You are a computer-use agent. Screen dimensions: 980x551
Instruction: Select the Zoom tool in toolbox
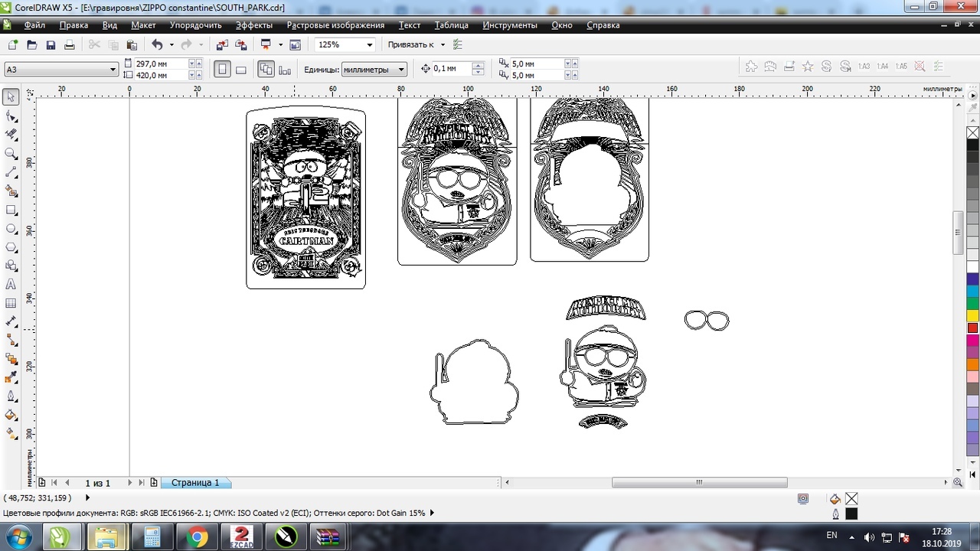[x=11, y=153]
